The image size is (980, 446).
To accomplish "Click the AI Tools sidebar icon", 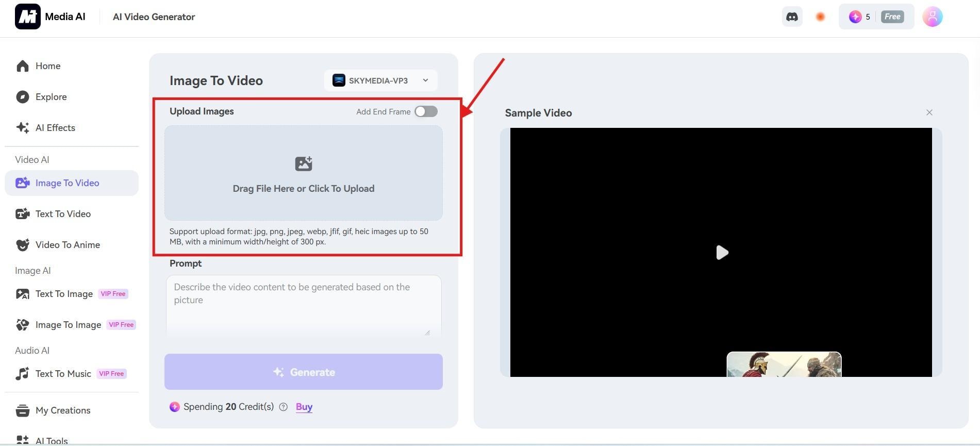I will pyautogui.click(x=22, y=440).
